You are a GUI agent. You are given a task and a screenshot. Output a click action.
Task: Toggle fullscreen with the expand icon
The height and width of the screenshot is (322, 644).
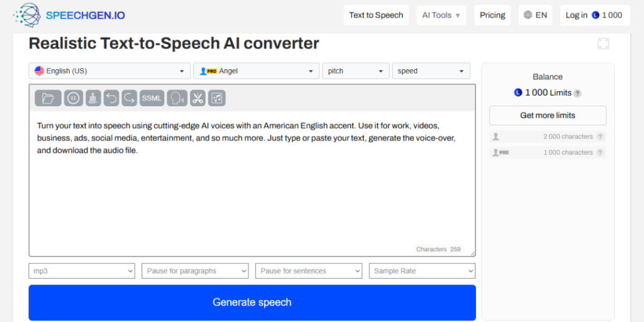click(603, 44)
